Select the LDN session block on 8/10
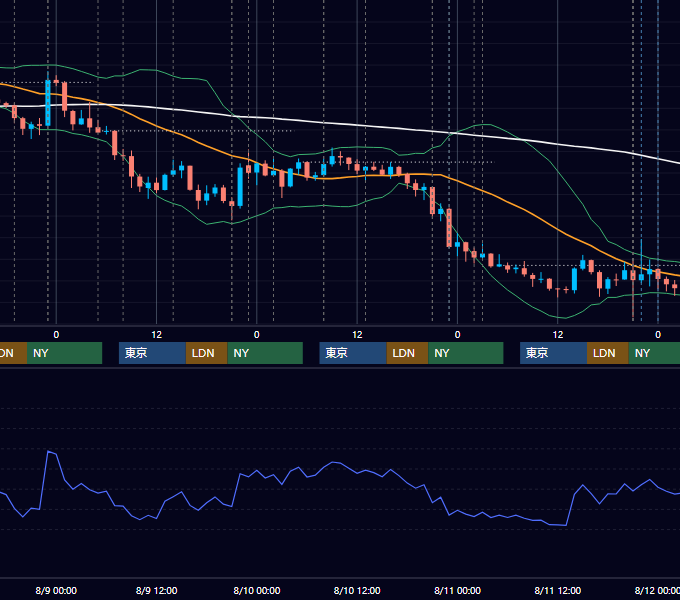The height and width of the screenshot is (600, 680). tap(407, 353)
